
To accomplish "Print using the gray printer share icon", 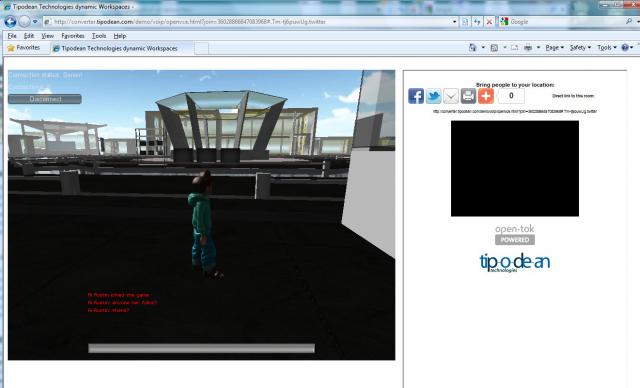I will tap(468, 96).
